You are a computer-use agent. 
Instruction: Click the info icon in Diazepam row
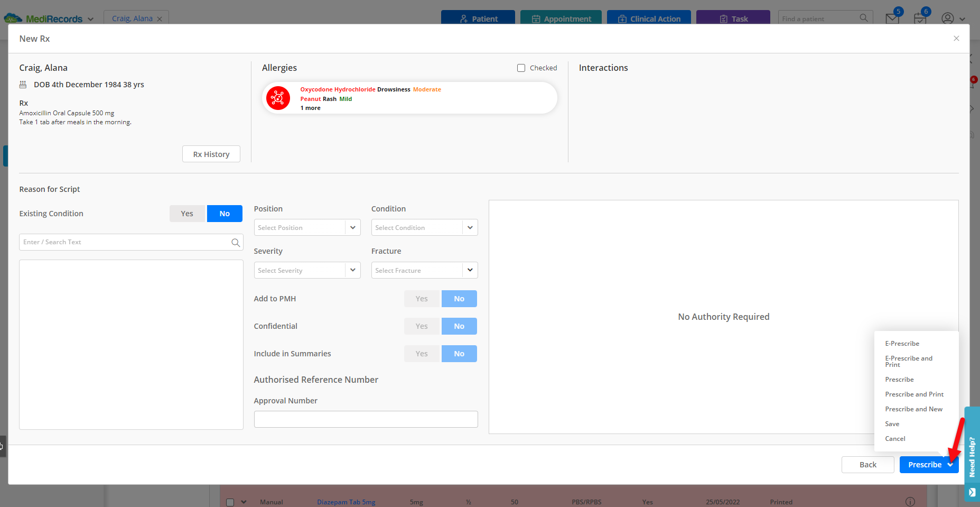pyautogui.click(x=910, y=502)
